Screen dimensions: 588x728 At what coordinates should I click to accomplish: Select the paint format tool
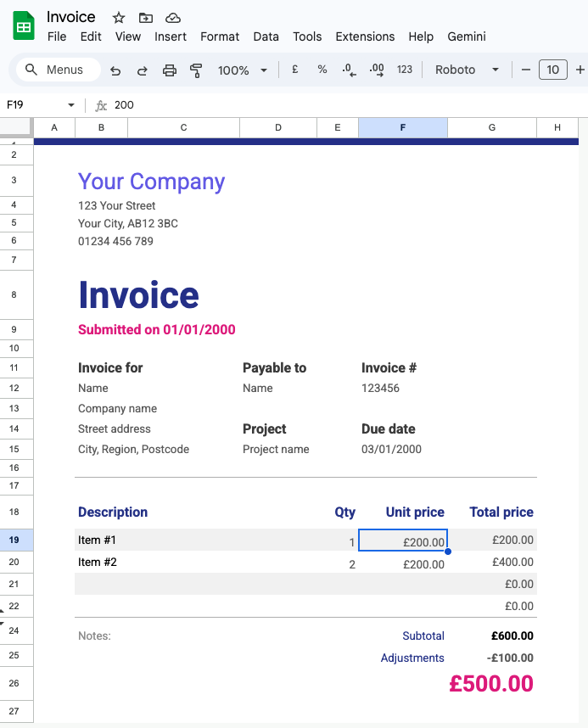click(196, 70)
